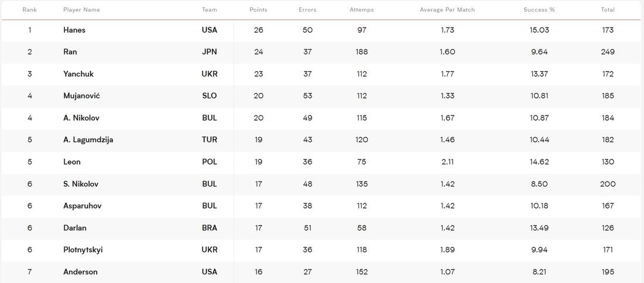Sort by Average Per Match header

(x=447, y=9)
